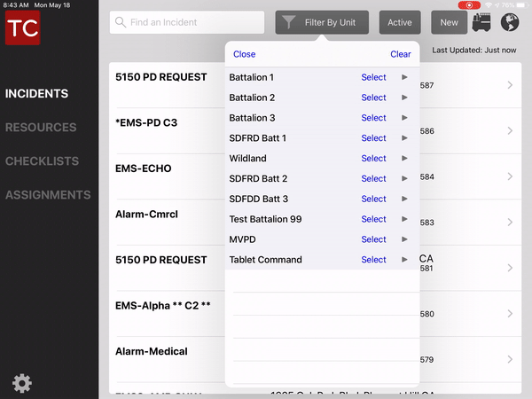Image resolution: width=532 pixels, height=399 pixels.
Task: Click the funnel filter icon
Action: [290, 22]
